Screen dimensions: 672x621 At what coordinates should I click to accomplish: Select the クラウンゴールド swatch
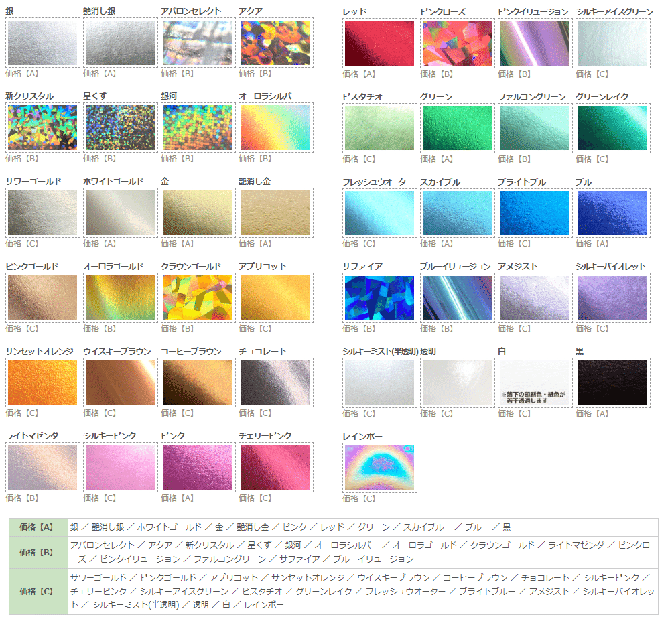198,297
